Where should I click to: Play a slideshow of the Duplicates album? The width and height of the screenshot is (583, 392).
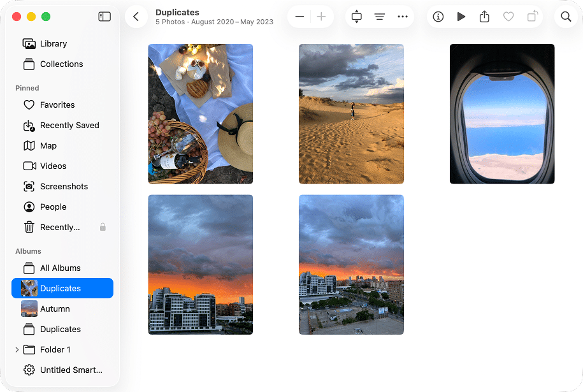(461, 17)
